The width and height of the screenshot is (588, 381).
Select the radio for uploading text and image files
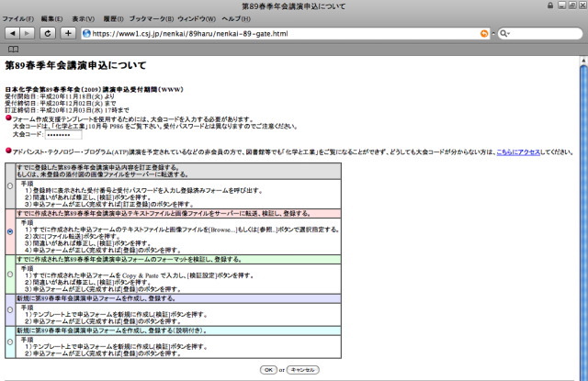click(9, 232)
